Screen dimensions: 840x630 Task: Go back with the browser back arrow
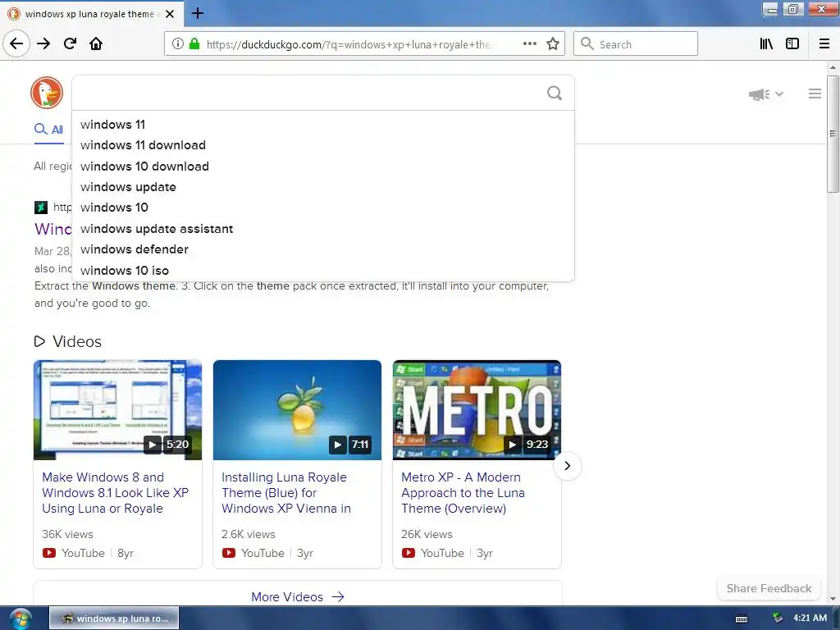click(x=16, y=44)
